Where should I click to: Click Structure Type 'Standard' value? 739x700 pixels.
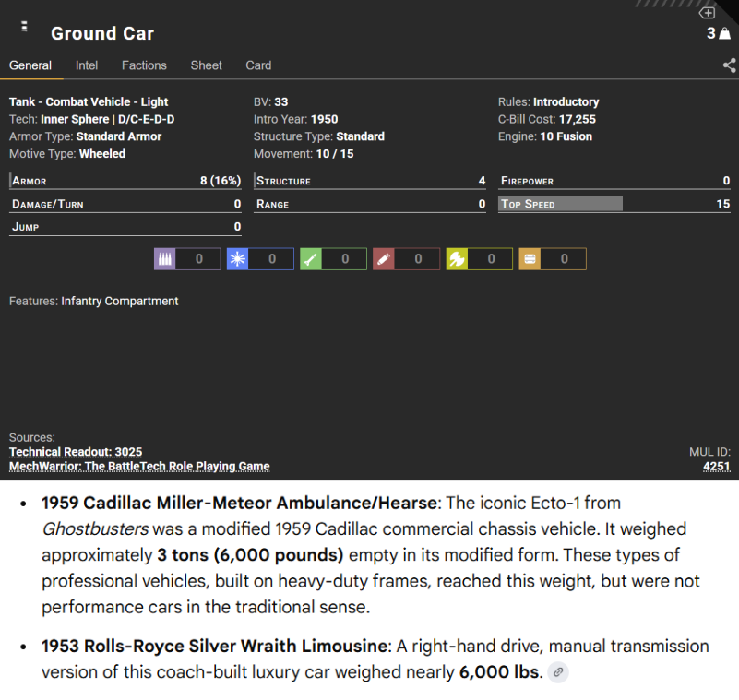click(361, 136)
